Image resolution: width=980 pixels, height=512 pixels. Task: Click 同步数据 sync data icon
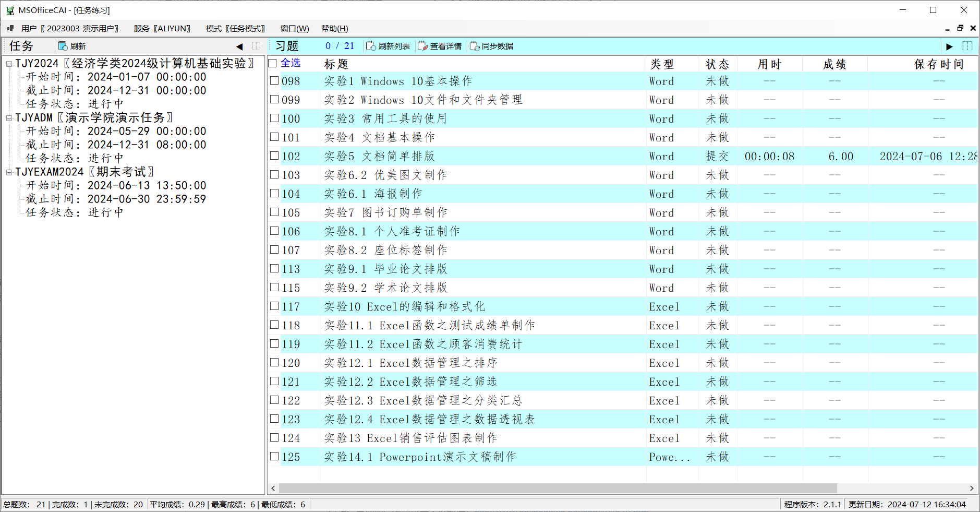[x=475, y=46]
